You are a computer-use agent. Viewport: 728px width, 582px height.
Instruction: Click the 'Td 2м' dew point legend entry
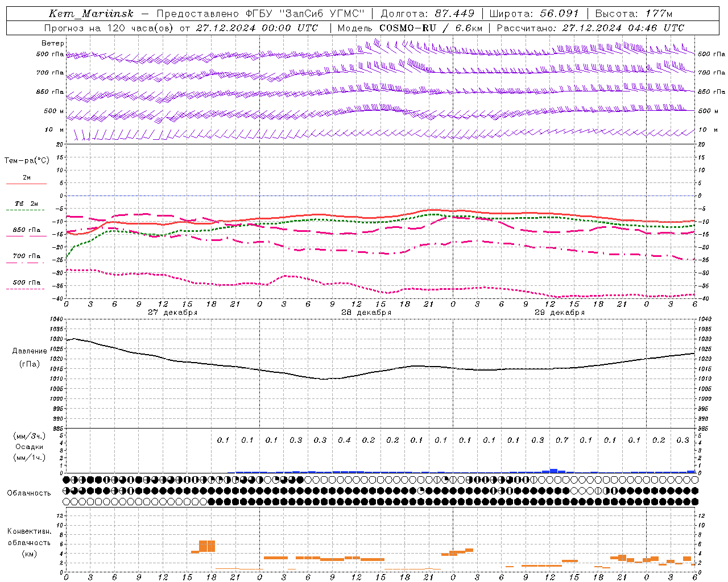pyautogui.click(x=27, y=203)
